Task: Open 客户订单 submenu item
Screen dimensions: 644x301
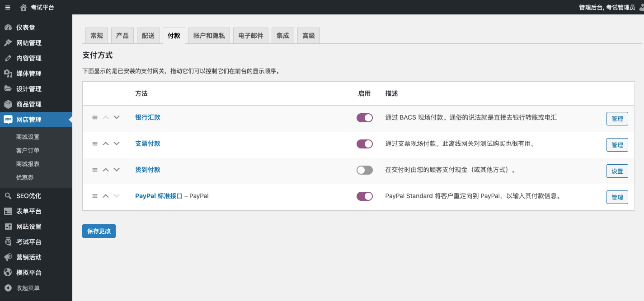Action: click(28, 150)
